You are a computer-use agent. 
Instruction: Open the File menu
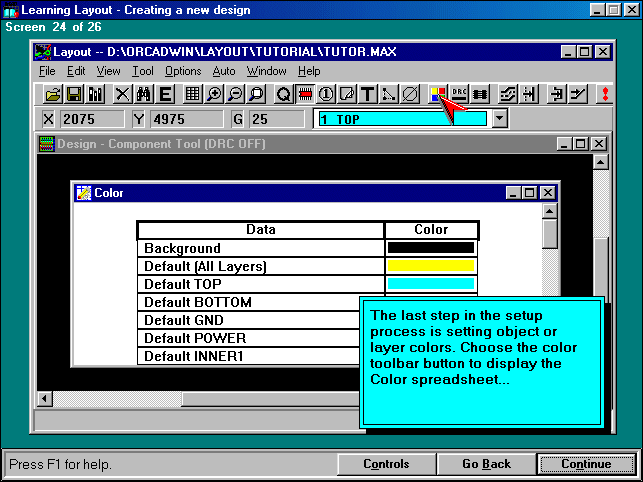click(47, 71)
